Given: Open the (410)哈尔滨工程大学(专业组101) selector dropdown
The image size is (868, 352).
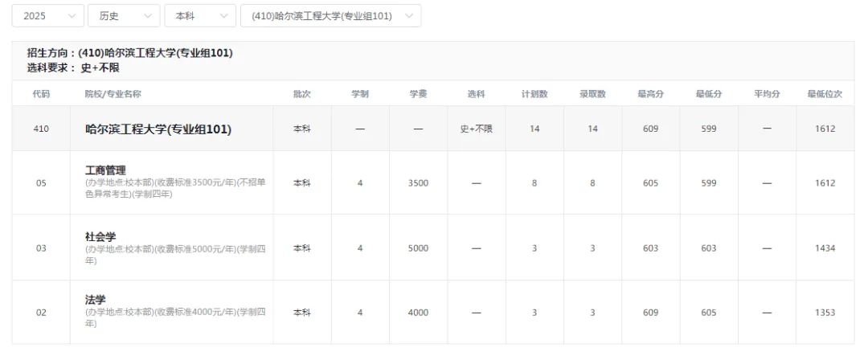Looking at the screenshot, I should pyautogui.click(x=331, y=16).
